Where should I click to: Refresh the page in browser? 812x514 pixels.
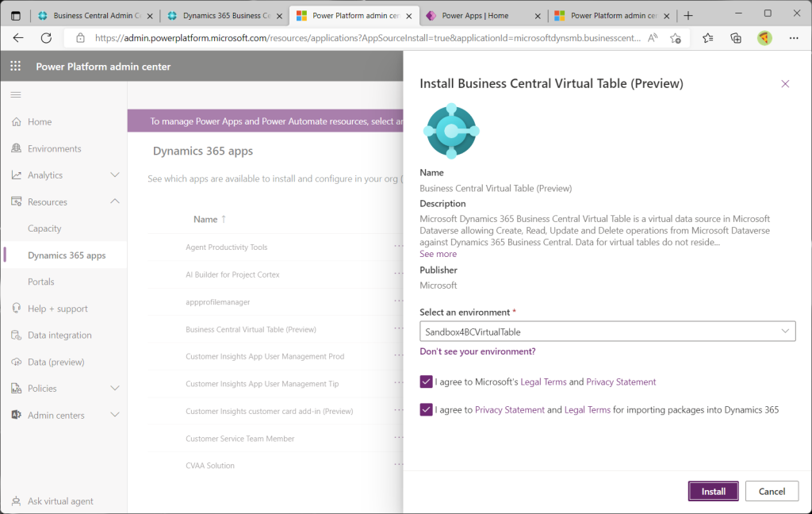(x=46, y=38)
